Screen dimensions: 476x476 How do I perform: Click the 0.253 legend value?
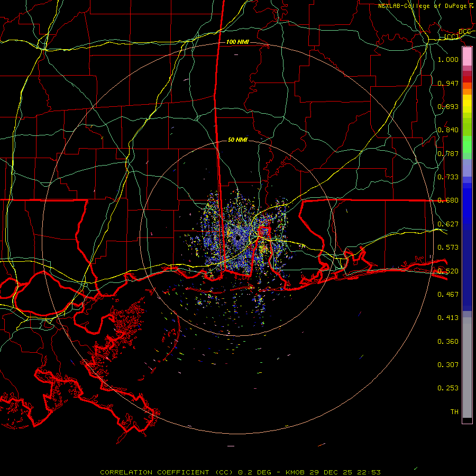(x=448, y=388)
